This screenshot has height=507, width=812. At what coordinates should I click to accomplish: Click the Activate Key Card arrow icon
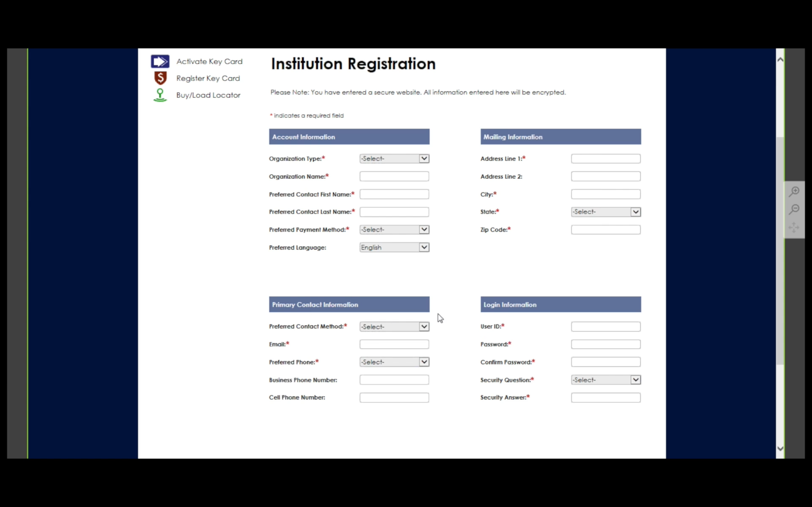tap(160, 61)
